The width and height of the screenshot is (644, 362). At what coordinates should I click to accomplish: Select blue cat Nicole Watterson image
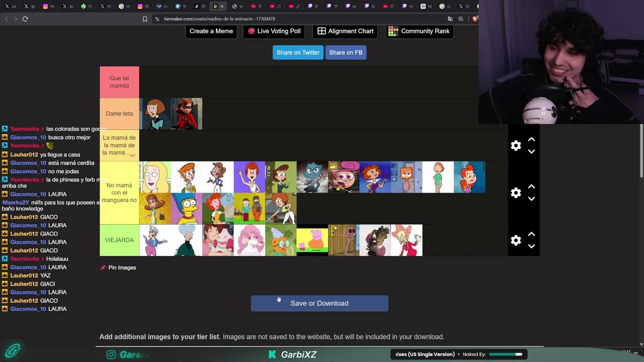312,177
